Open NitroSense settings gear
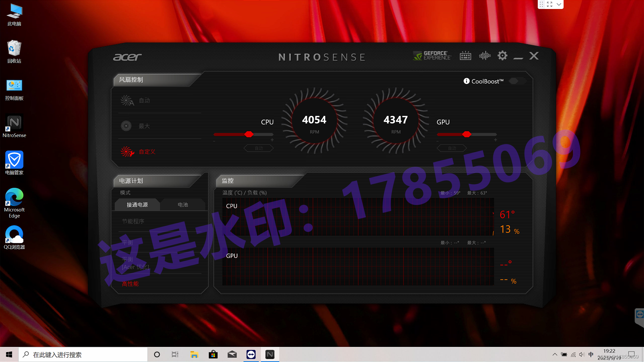Screen dimensions: 644x362 [503, 56]
